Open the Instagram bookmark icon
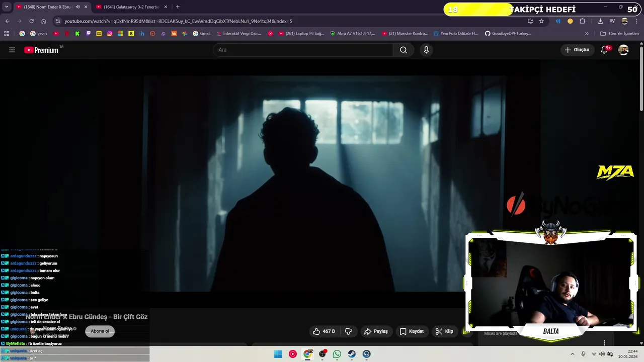This screenshot has height=362, width=644. click(110, 34)
